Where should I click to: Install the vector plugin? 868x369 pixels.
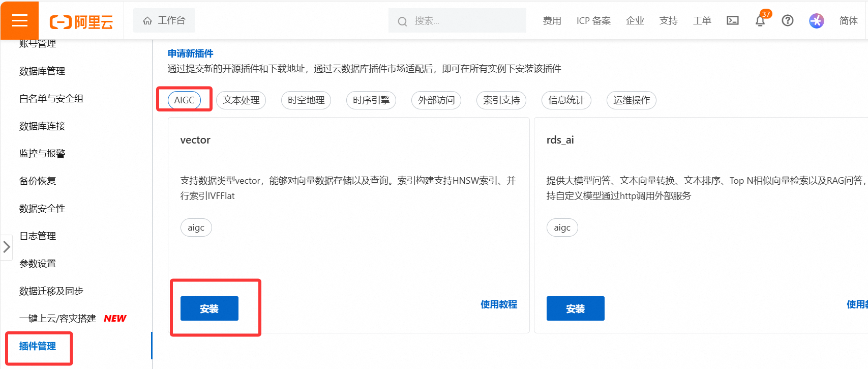(209, 308)
